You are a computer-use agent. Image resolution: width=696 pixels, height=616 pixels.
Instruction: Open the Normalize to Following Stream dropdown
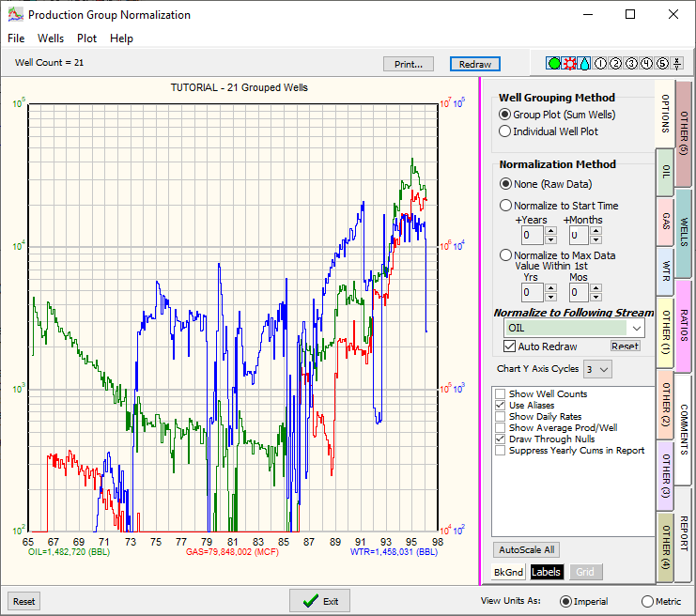click(x=636, y=328)
